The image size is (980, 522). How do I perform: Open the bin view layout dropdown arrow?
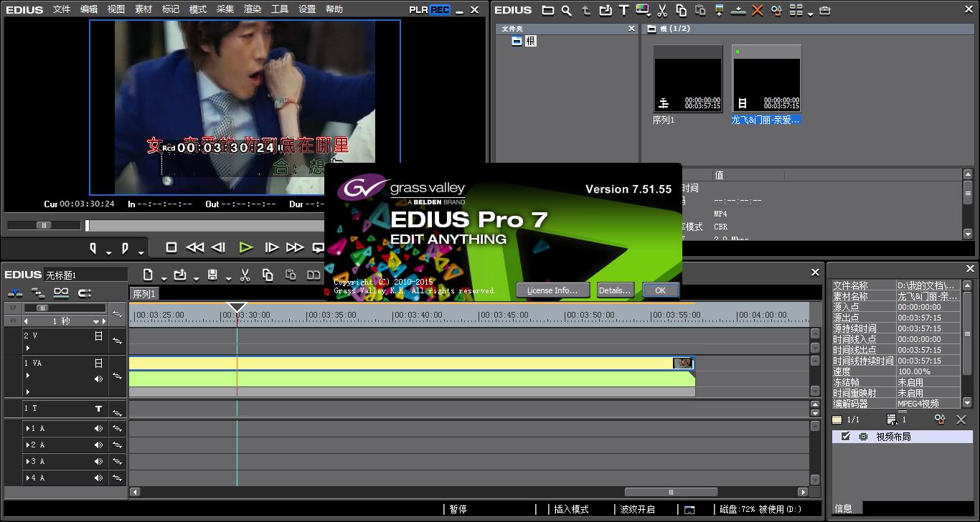pos(811,14)
